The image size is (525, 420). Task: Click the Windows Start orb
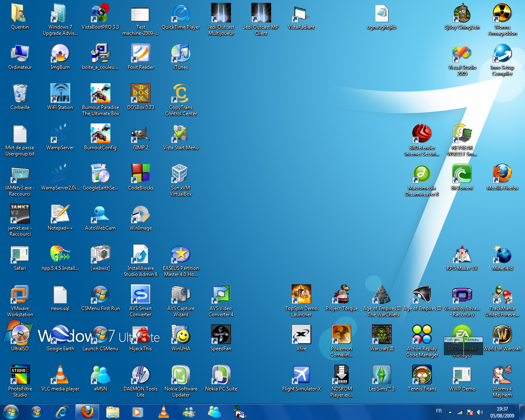(11, 411)
